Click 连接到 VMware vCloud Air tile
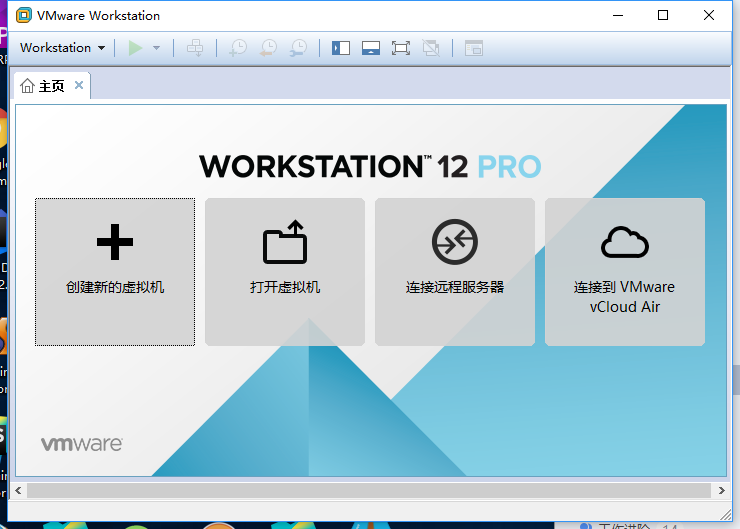The width and height of the screenshot is (740, 529). [625, 272]
